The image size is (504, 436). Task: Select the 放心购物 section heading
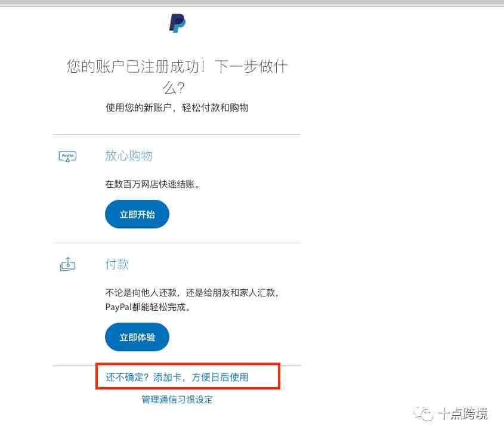(129, 156)
